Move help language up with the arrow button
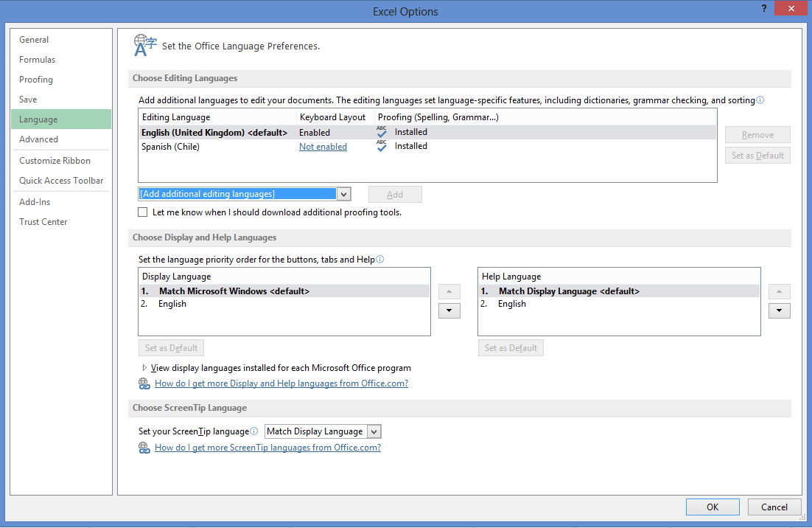 pyautogui.click(x=779, y=292)
